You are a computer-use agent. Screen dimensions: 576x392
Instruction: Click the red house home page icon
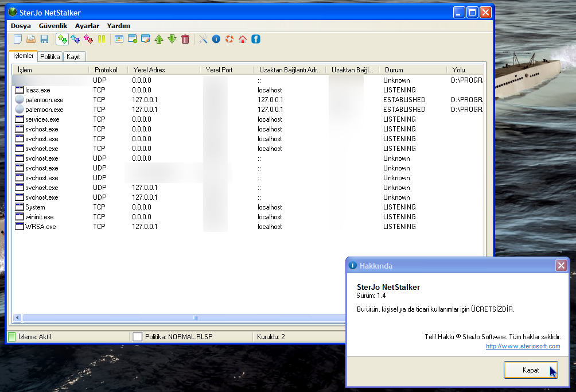pos(243,39)
